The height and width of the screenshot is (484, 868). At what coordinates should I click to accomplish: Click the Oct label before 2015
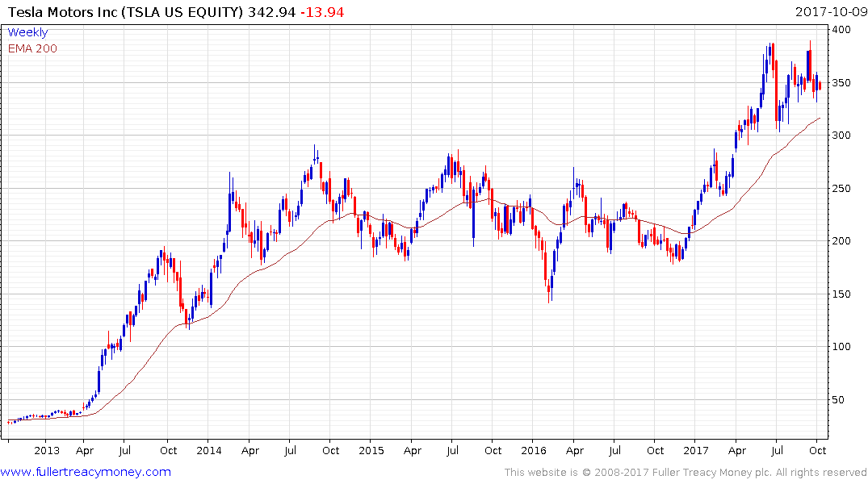[330, 450]
